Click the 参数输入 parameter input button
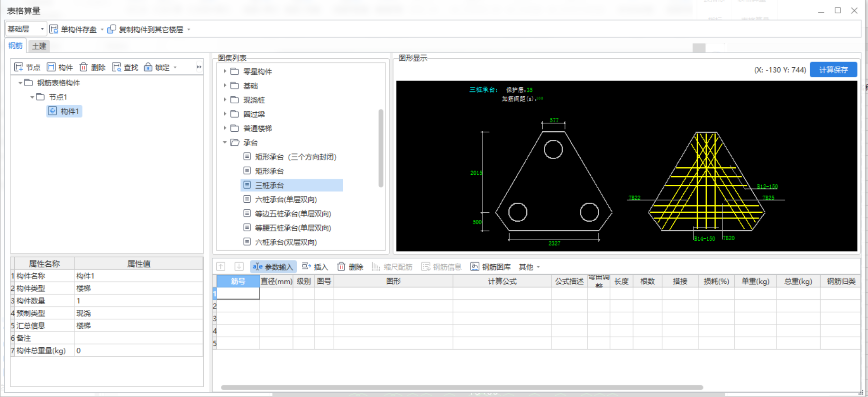This screenshot has width=868, height=397. click(x=273, y=267)
